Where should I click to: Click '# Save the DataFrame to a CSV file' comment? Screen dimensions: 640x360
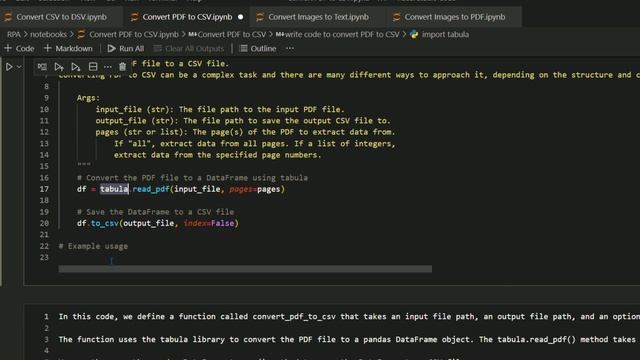(x=156, y=212)
